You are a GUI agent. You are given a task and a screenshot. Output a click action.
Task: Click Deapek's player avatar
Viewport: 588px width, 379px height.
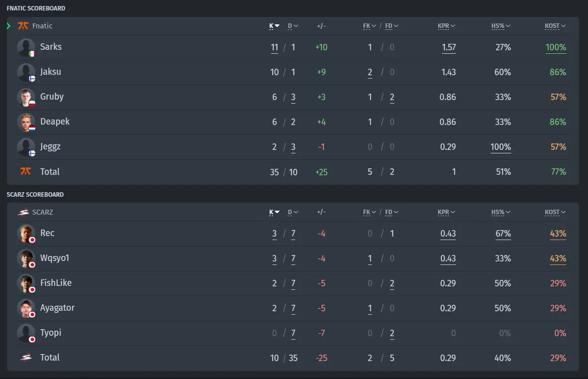(x=26, y=123)
